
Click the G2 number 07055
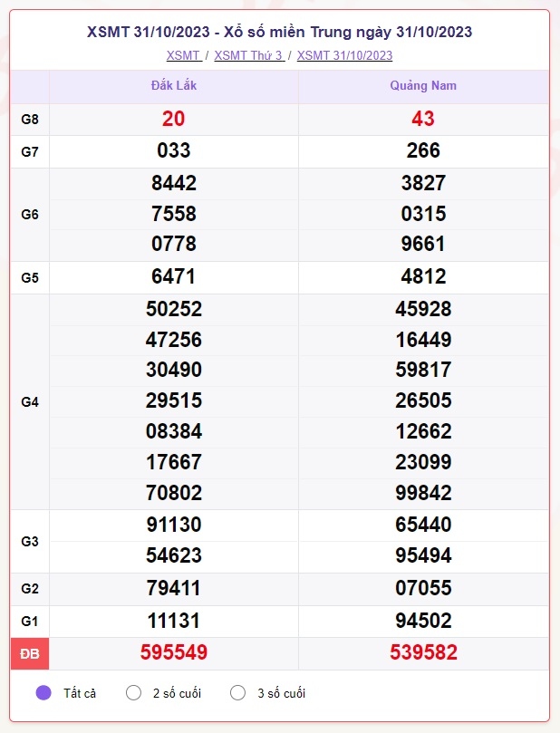423,588
